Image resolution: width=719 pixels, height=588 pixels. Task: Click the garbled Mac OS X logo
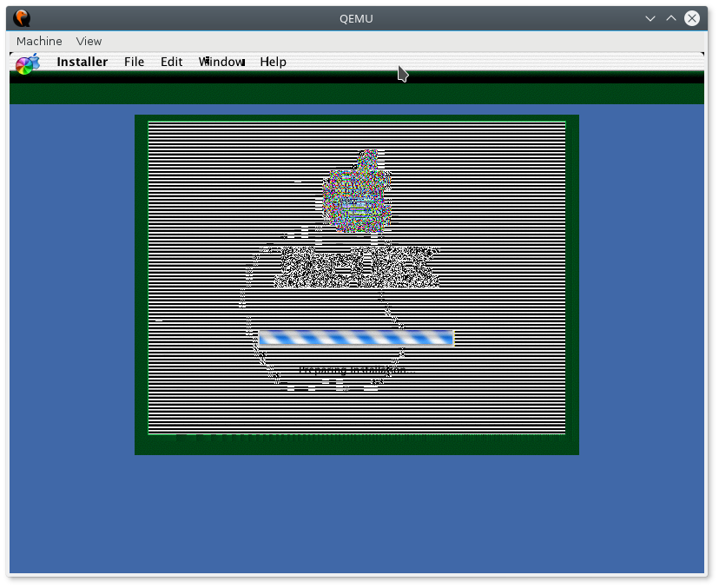(357, 191)
